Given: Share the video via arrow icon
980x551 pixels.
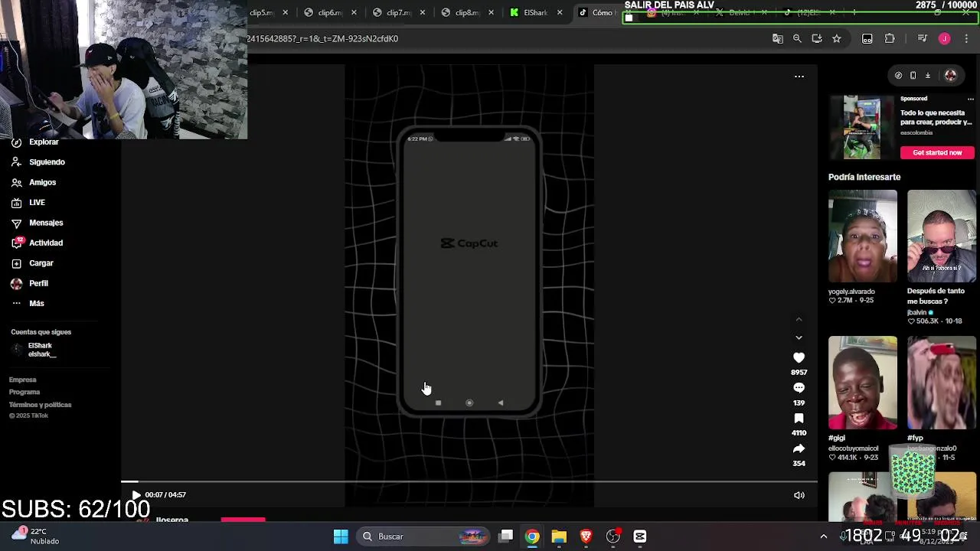Looking at the screenshot, I should pyautogui.click(x=799, y=448).
